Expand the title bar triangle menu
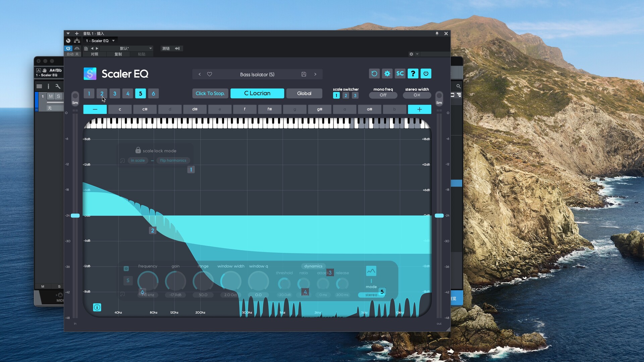Viewport: 644px width, 362px height. (68, 34)
